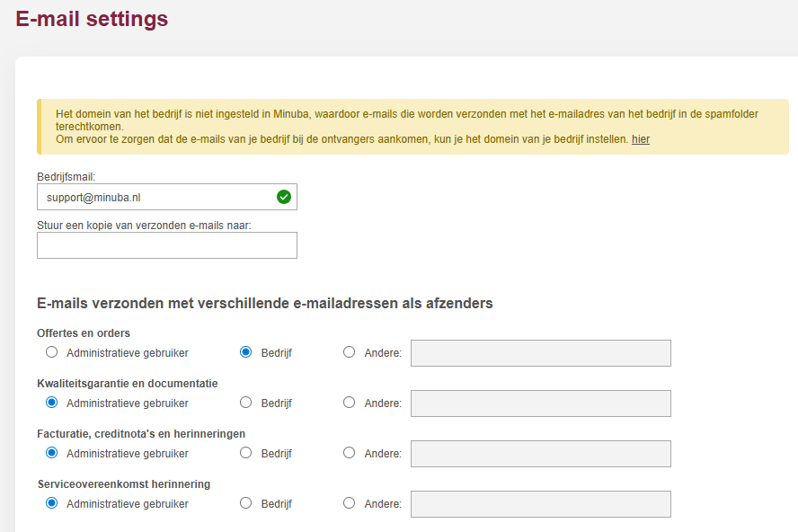Viewport: 798px width, 532px height.
Task: Click Andere text field for Kwaliteitsgarantie
Action: tap(540, 403)
